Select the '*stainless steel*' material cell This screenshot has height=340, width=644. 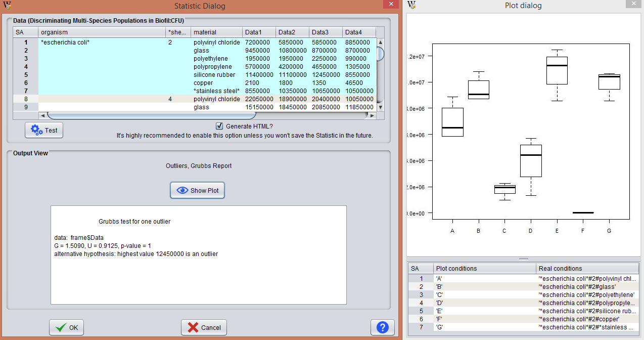pos(216,91)
